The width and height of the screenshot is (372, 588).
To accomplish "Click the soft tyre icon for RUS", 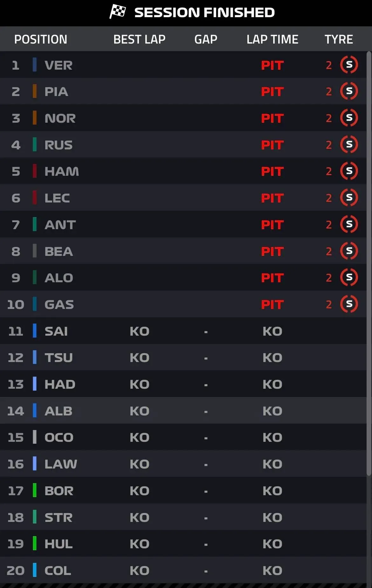I will coord(349,145).
